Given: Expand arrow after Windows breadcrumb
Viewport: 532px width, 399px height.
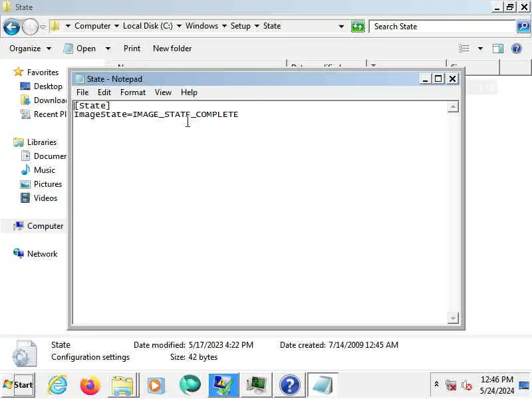Looking at the screenshot, I should click(x=224, y=26).
